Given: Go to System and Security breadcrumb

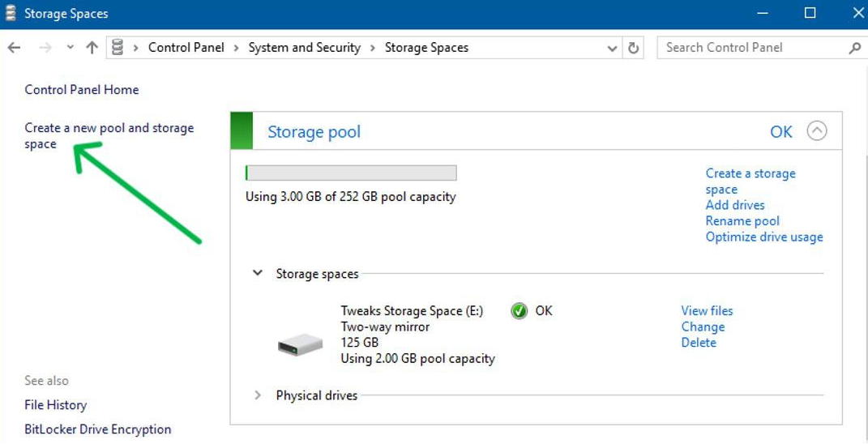Looking at the screenshot, I should (x=304, y=48).
